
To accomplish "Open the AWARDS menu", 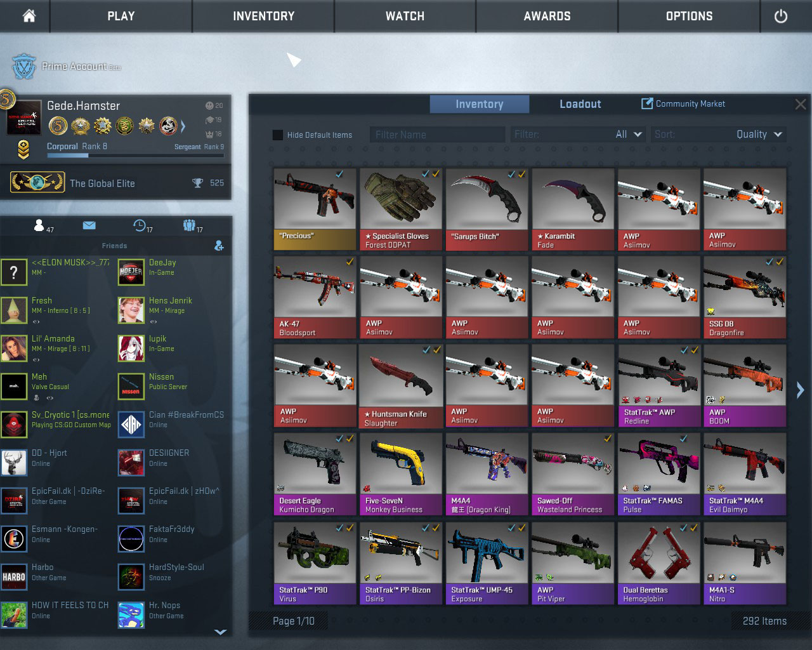I will pos(547,16).
